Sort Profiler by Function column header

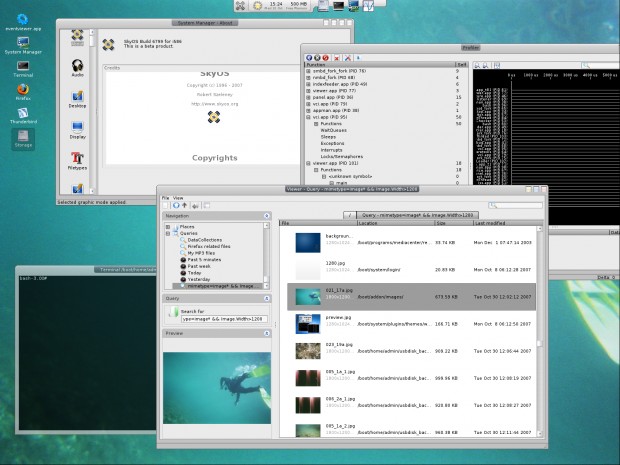coord(379,64)
